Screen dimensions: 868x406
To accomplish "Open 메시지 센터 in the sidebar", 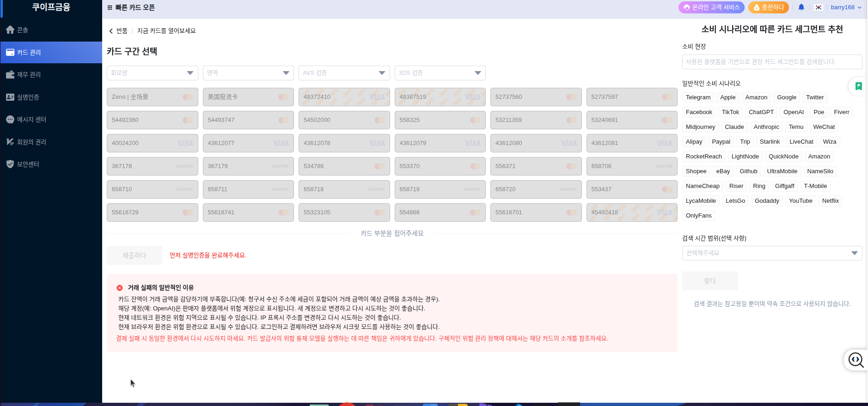I will [x=51, y=119].
